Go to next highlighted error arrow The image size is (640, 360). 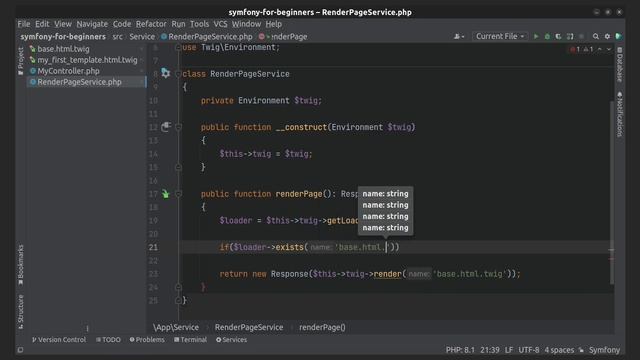coord(609,49)
